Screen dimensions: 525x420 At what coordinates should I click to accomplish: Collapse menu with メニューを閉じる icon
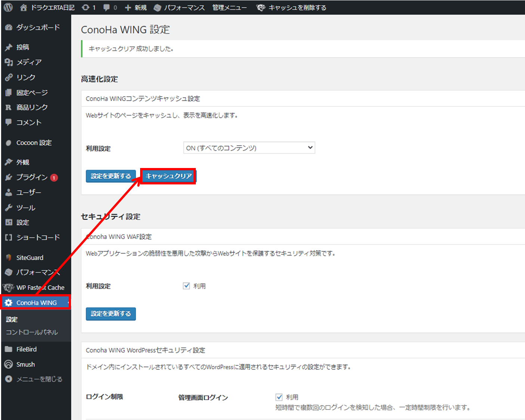(9, 379)
